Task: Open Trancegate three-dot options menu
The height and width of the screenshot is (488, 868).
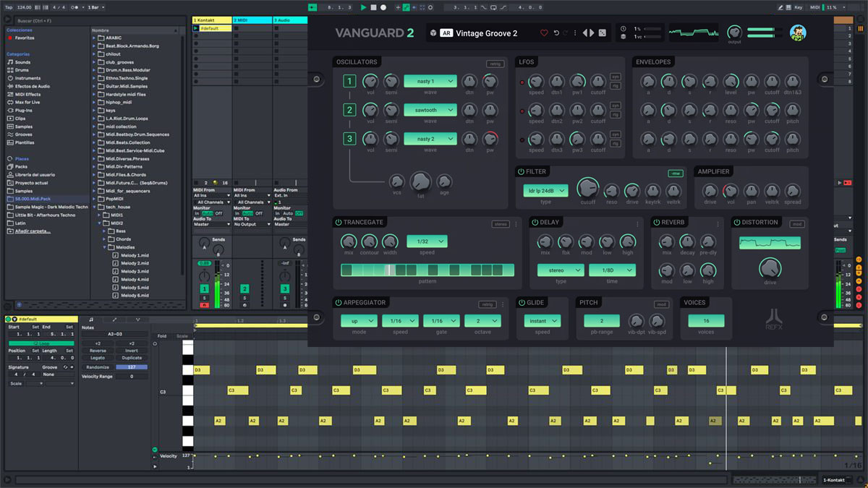Action: pyautogui.click(x=516, y=224)
